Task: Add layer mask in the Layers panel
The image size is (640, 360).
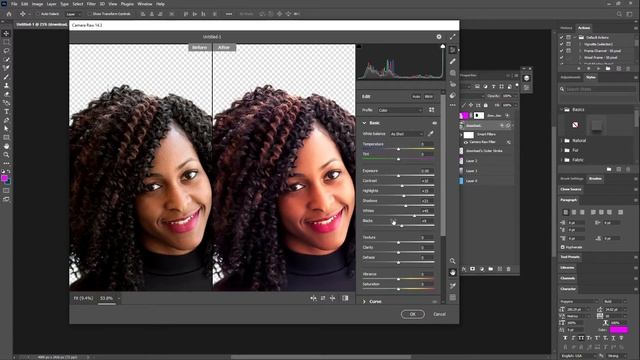Action: click(473, 269)
